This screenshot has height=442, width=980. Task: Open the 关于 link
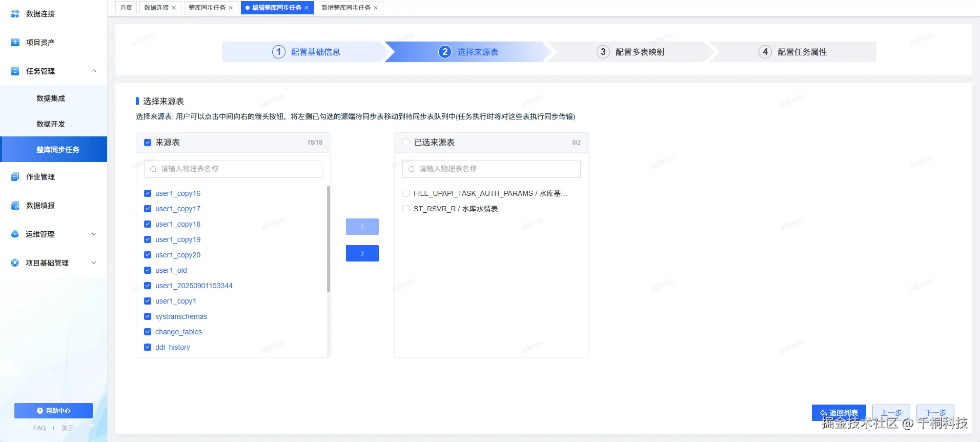(x=68, y=428)
